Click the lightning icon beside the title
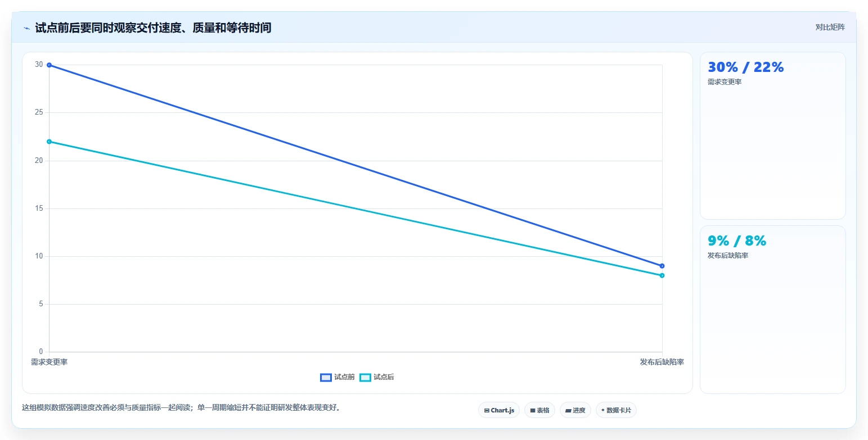 (x=26, y=28)
